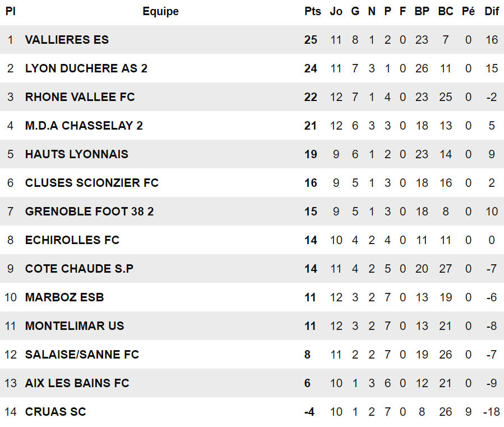Click the BP column header
This screenshot has width=504, height=427.
click(422, 11)
